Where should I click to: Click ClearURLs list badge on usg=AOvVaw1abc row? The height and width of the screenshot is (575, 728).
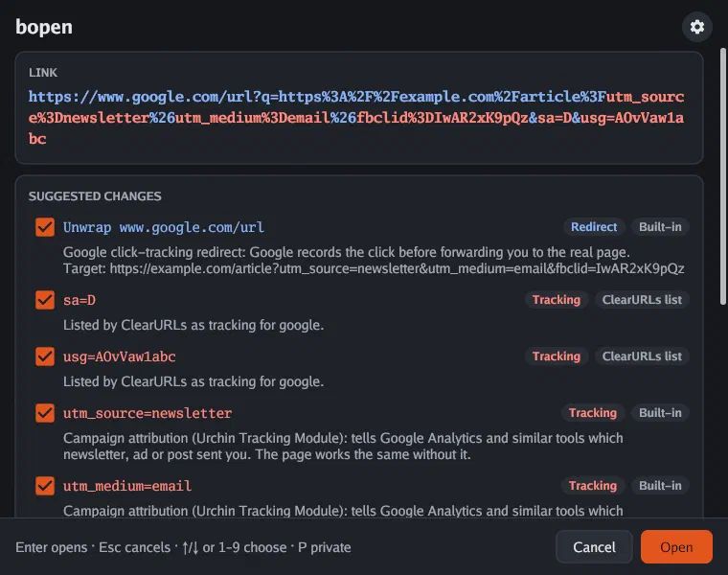tap(642, 356)
